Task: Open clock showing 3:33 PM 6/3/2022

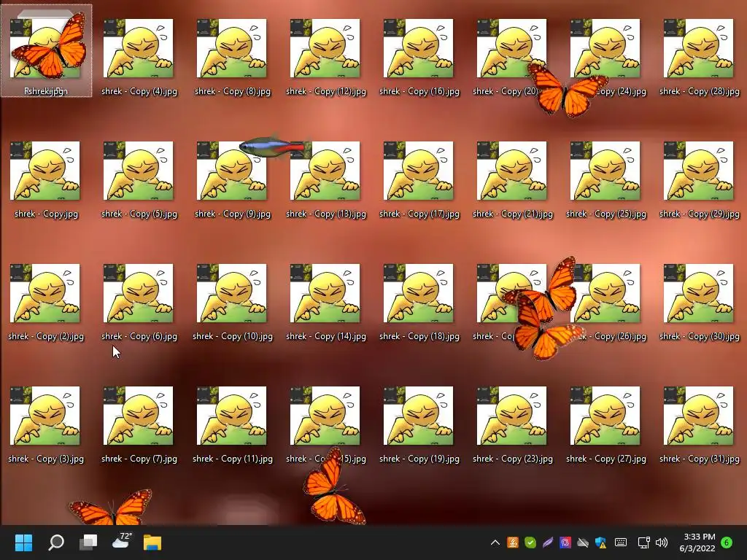Action: 697,542
